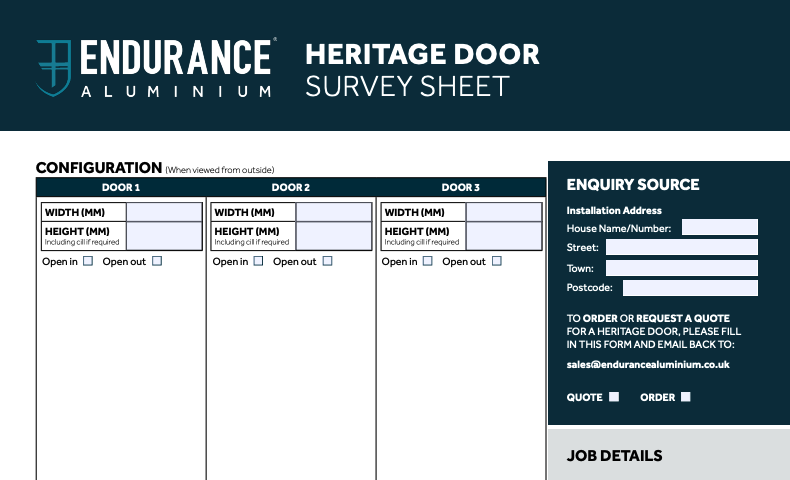The width and height of the screenshot is (790, 480).
Task: Open sales@endurancealuminium.co.uk email link
Action: (647, 365)
